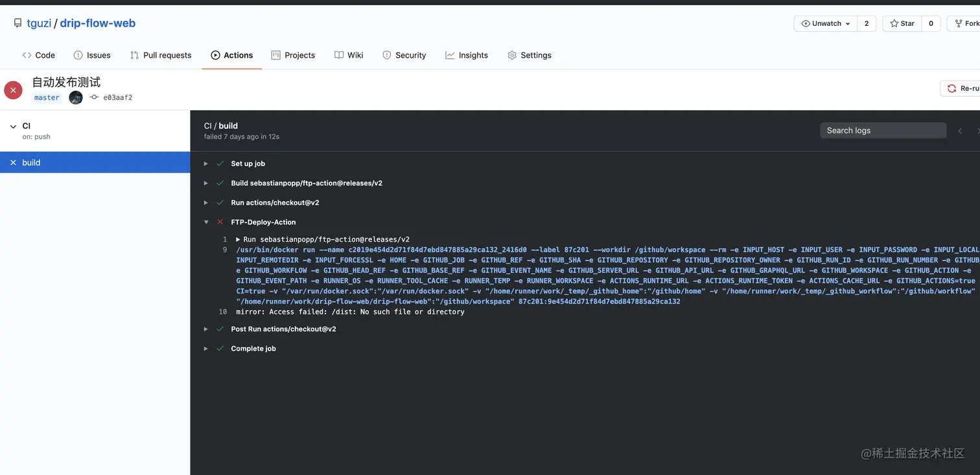Click the Issues tab icon
The width and height of the screenshot is (980, 475).
pyautogui.click(x=78, y=55)
